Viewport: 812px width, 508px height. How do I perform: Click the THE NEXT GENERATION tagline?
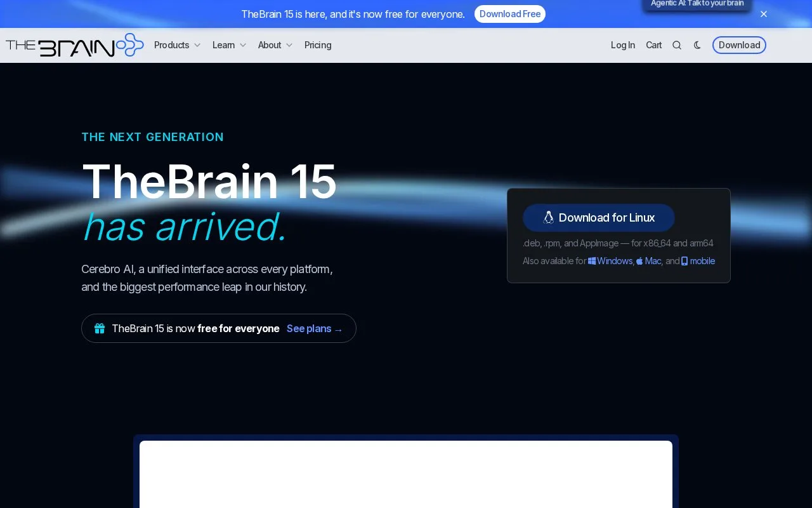point(152,137)
